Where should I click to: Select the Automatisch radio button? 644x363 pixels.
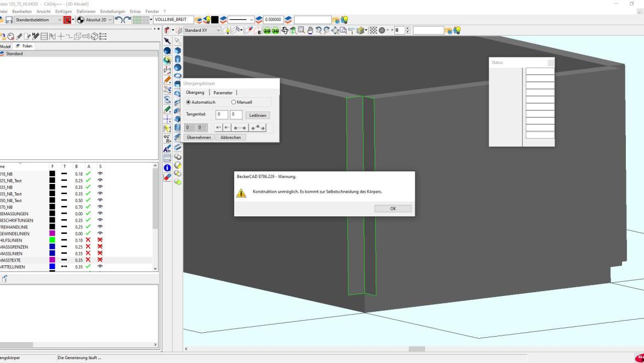[x=189, y=102]
